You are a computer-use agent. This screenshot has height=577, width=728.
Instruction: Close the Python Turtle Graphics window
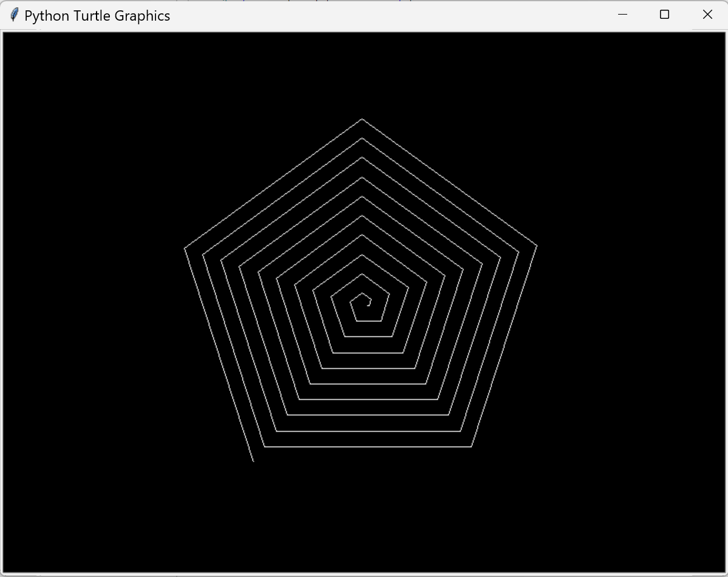coord(707,15)
